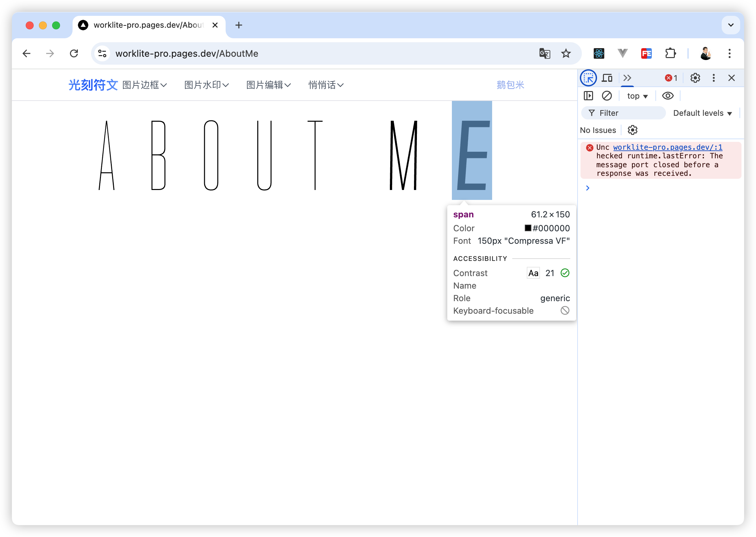
Task: Toggle the inspect element picker icon
Action: click(x=588, y=78)
